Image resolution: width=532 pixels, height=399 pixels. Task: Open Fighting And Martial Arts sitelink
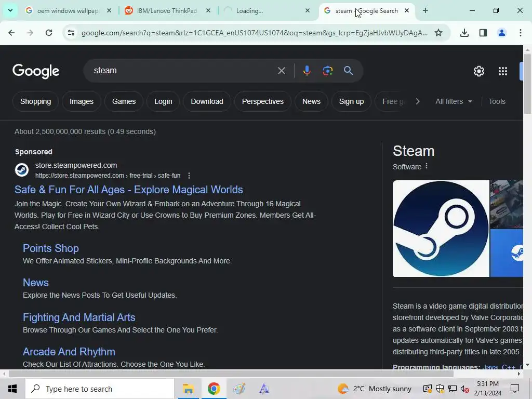[x=79, y=317]
